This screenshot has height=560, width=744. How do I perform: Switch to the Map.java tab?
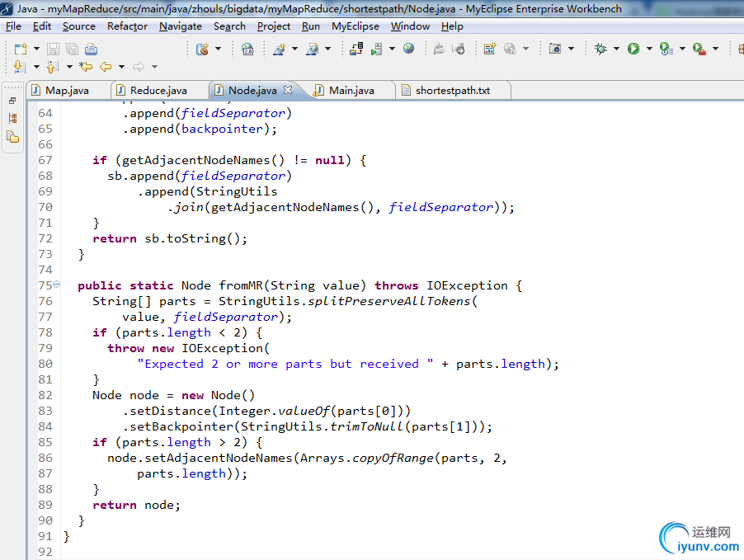coord(68,90)
